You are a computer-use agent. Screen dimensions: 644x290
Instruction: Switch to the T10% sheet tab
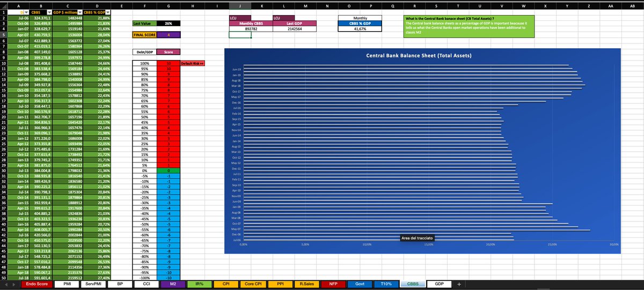pos(387,284)
